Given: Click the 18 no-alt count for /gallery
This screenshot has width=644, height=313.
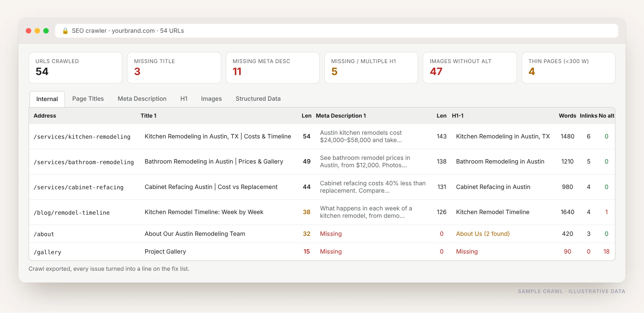Looking at the screenshot, I should pyautogui.click(x=606, y=251).
